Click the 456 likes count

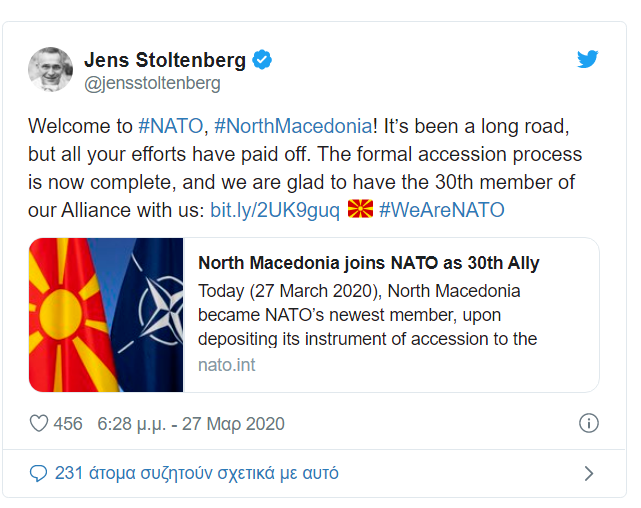tap(68, 424)
